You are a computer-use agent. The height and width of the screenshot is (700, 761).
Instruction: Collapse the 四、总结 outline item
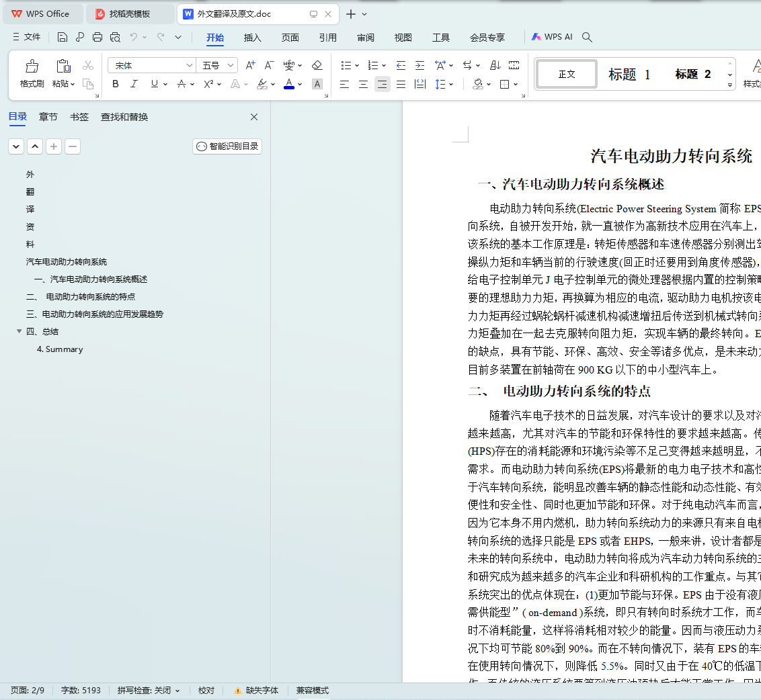tap(19, 331)
